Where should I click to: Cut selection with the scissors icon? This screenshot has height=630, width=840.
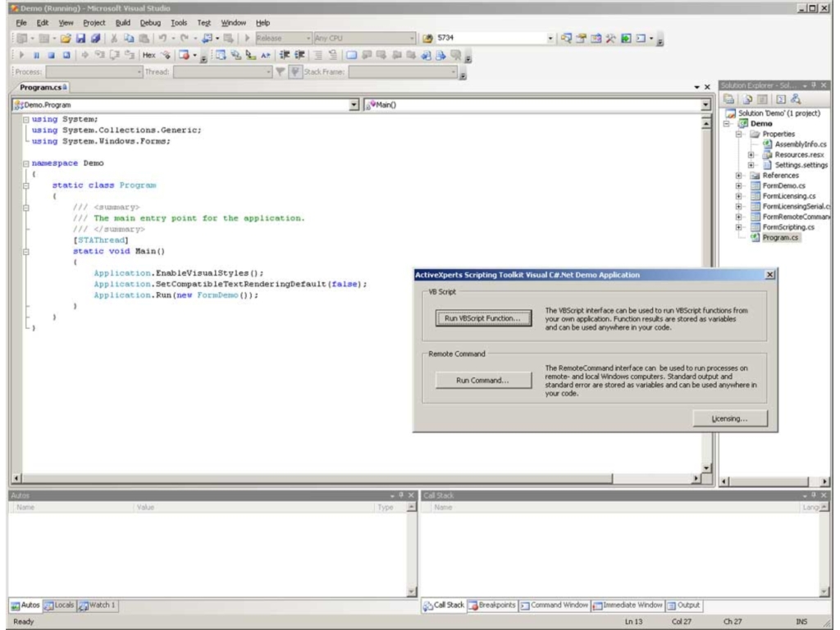click(x=113, y=38)
